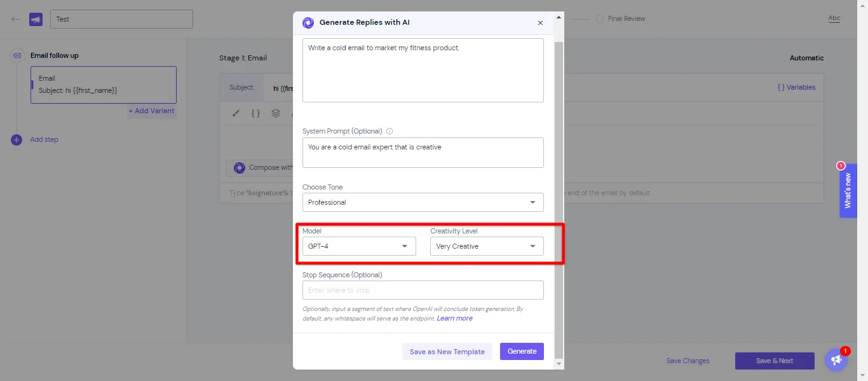
Task: Open templates via the layers icon in toolbar
Action: click(x=275, y=113)
